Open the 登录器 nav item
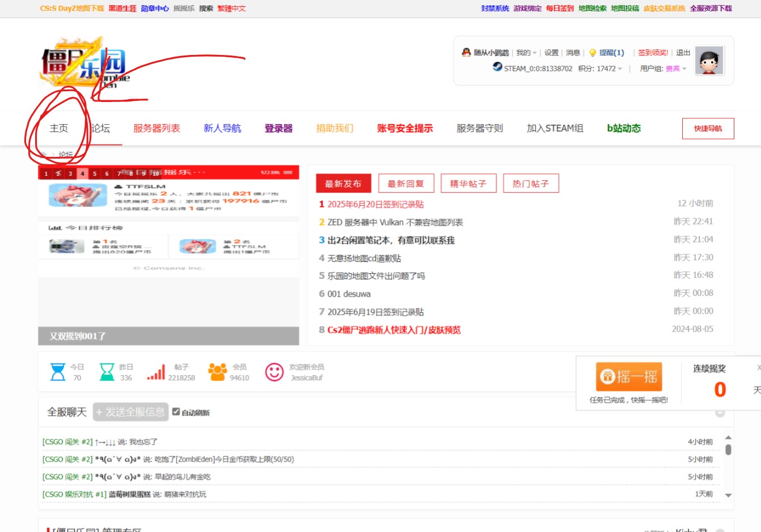The image size is (761, 532). tap(279, 129)
